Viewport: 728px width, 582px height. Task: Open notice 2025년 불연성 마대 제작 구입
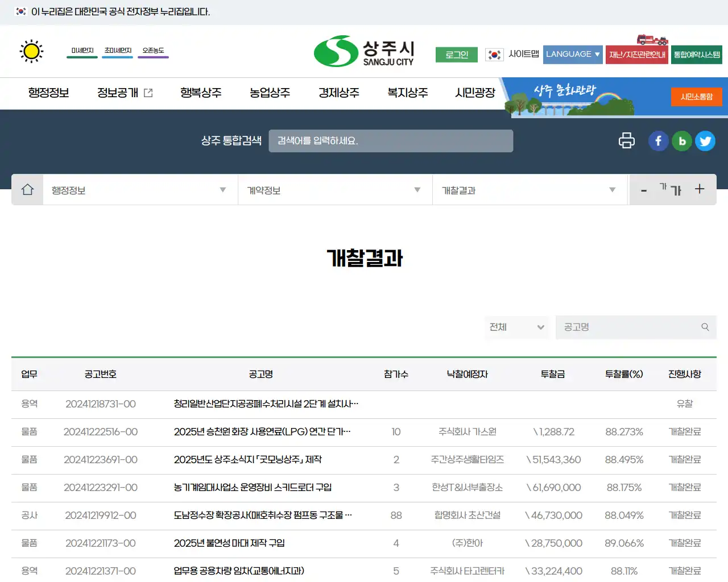[x=229, y=543]
